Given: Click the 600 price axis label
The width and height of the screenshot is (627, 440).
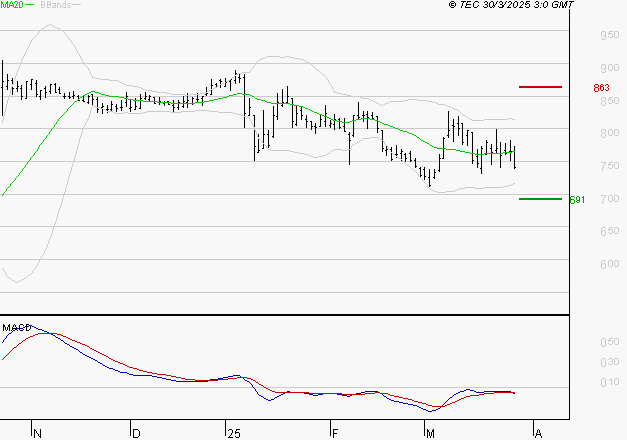Looking at the screenshot, I should (609, 265).
